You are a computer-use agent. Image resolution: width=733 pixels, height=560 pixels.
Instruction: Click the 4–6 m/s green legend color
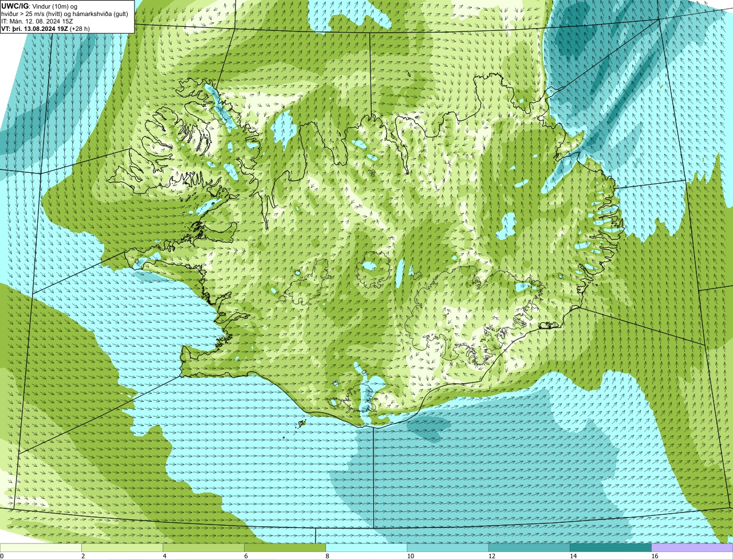point(203,547)
